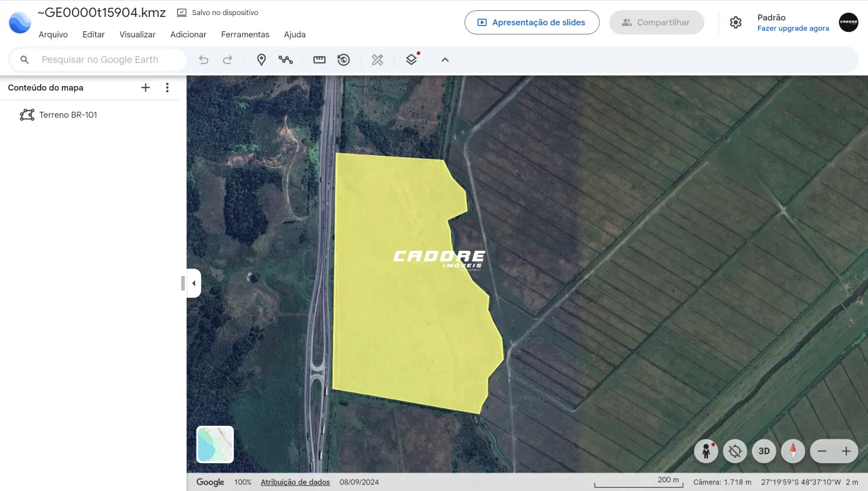Click the Fazer upgrade agora link
Viewport: 868px width, 491px height.
tap(793, 28)
